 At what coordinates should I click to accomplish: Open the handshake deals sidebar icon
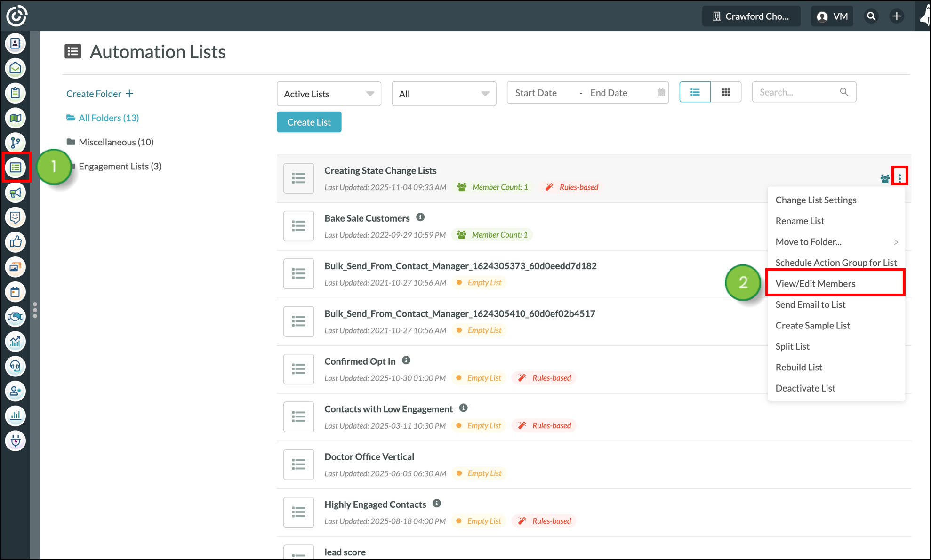[16, 316]
